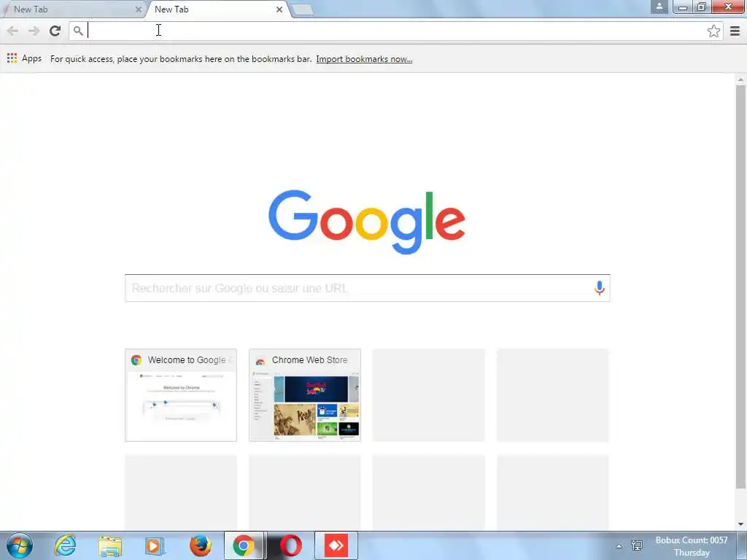Go forward with the forward arrow
Viewport: 747px width, 560px height.
tap(34, 31)
